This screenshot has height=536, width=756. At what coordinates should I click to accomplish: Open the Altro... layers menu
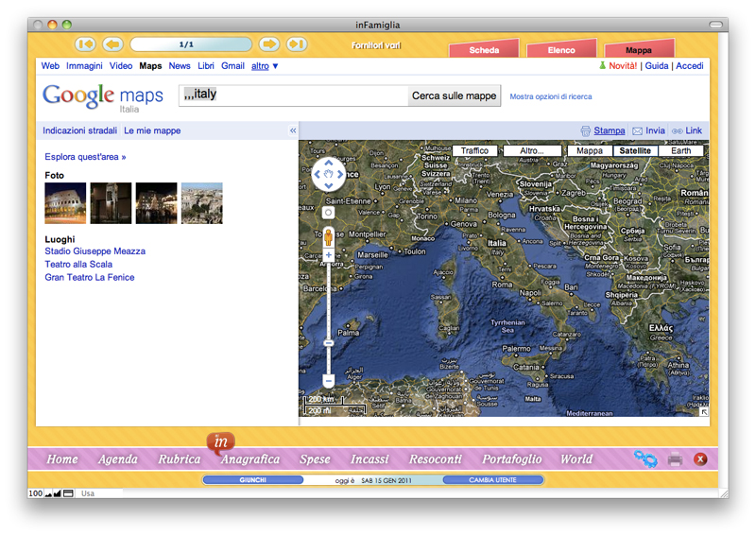[532, 151]
